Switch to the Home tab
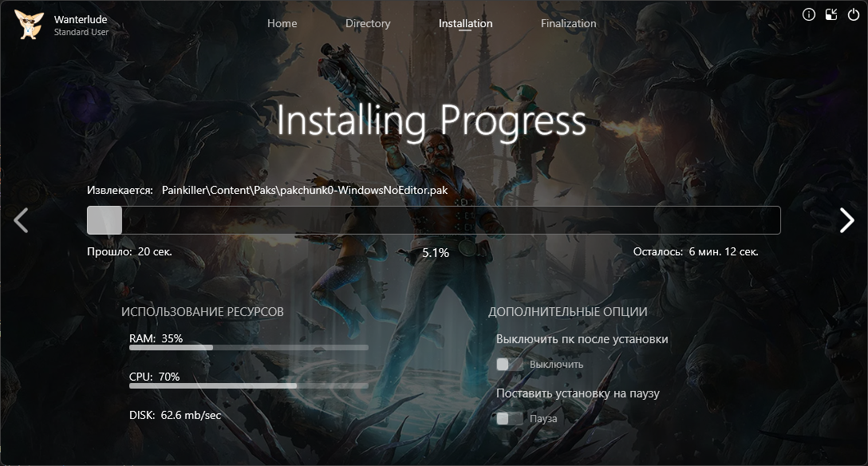Viewport: 868px width, 466px height. coord(282,23)
